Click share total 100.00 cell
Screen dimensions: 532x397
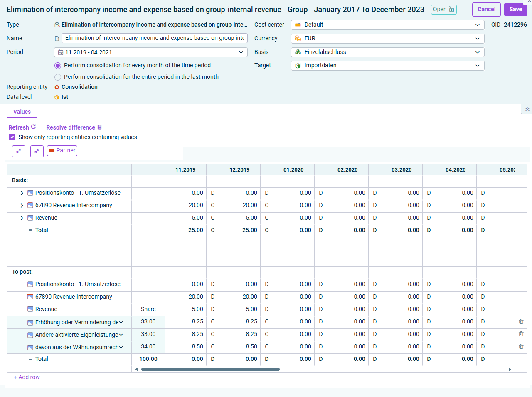pyautogui.click(x=148, y=359)
